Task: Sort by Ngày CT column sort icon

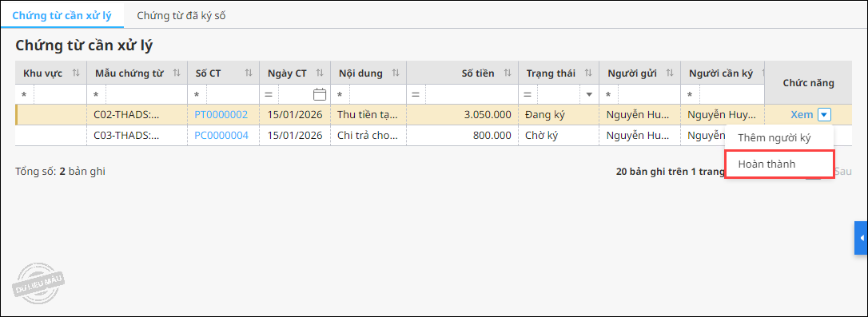Action: click(x=320, y=73)
